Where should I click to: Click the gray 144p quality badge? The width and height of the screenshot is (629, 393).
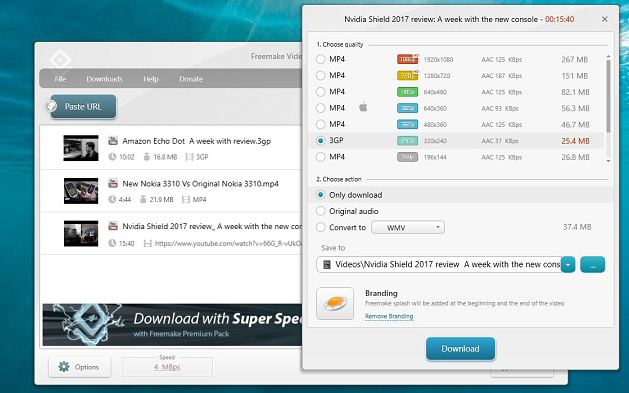coord(408,157)
